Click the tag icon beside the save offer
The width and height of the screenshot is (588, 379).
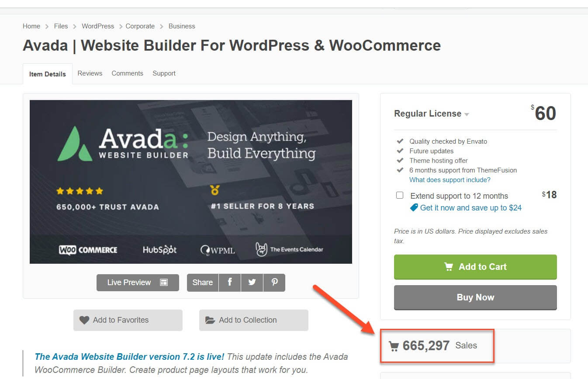click(x=414, y=208)
